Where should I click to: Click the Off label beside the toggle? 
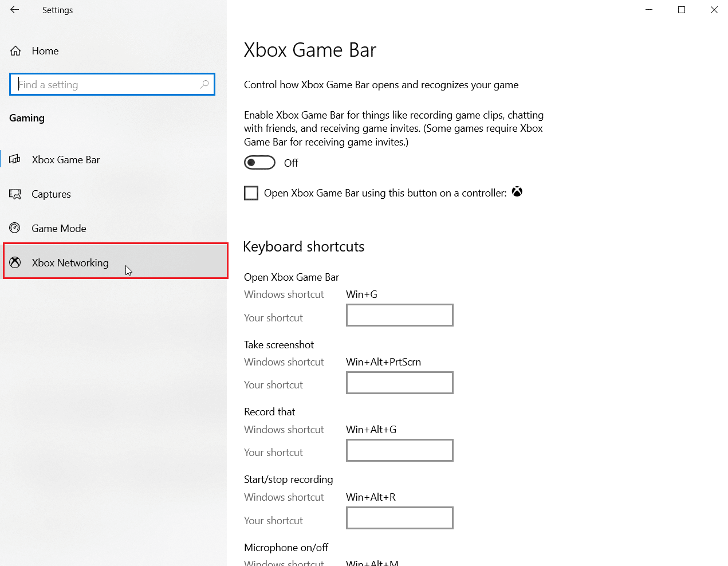coord(291,163)
